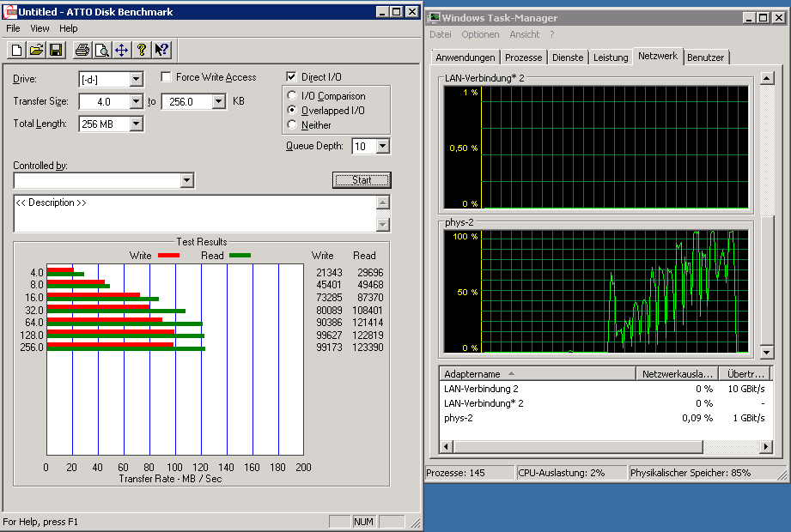Click Description scrollbar up arrow
This screenshot has height=532, width=791.
point(383,203)
